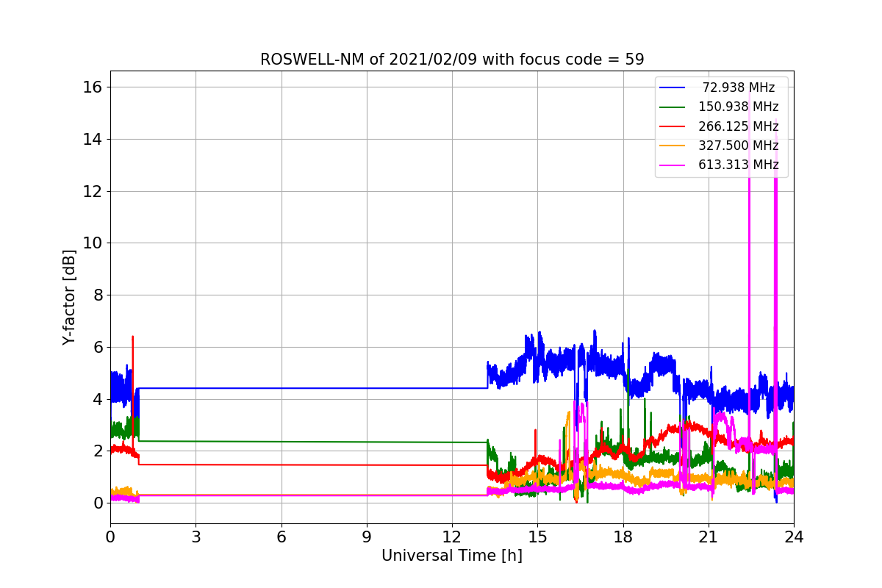Click the 18 tick on the time axis
The height and width of the screenshot is (588, 882).
pyautogui.click(x=623, y=537)
